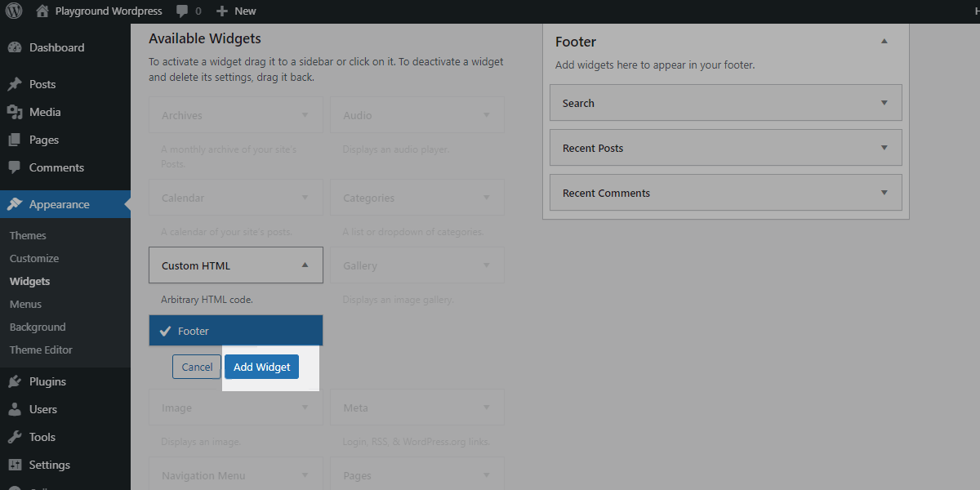Click the comments bubble icon in toolbar
Image resolution: width=980 pixels, height=490 pixels.
(x=182, y=11)
